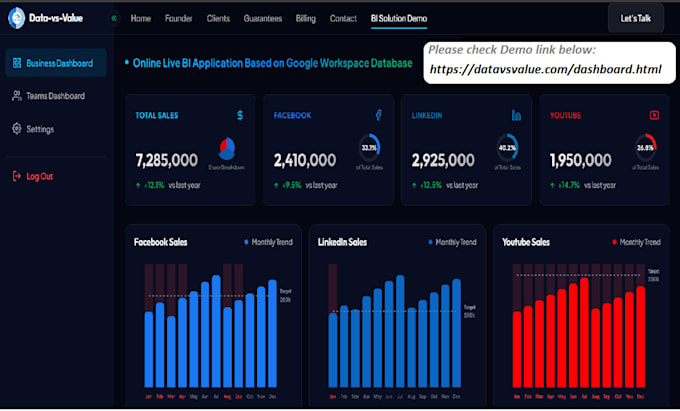This screenshot has height=411, width=680.
Task: Click the Log Out exit icon
Action: point(17,176)
